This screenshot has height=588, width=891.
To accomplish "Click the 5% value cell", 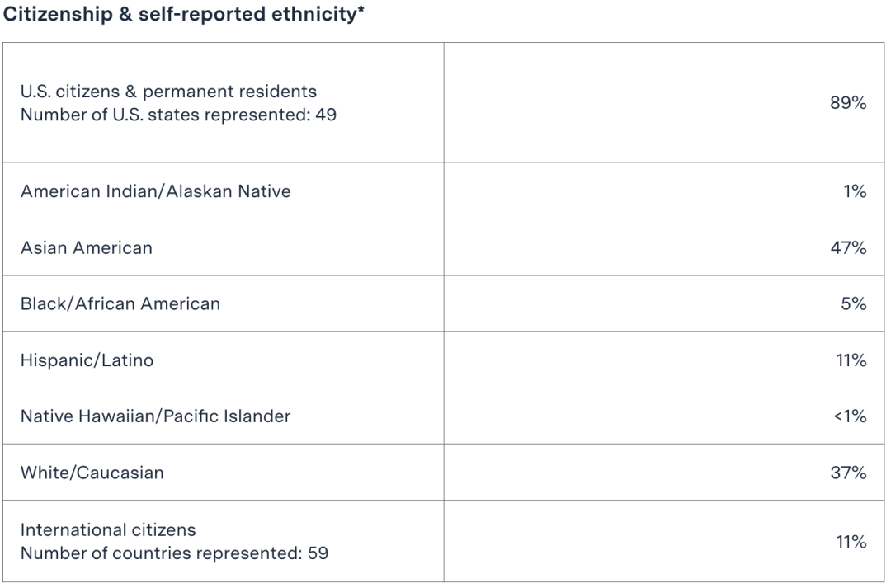I will point(854,303).
